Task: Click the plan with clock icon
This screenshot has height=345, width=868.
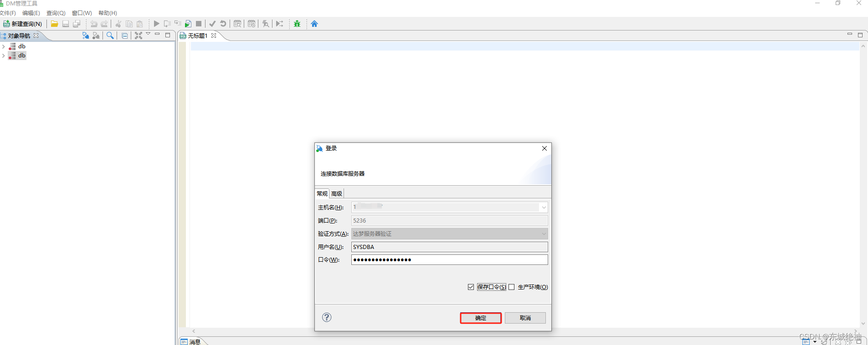Action: tap(252, 24)
